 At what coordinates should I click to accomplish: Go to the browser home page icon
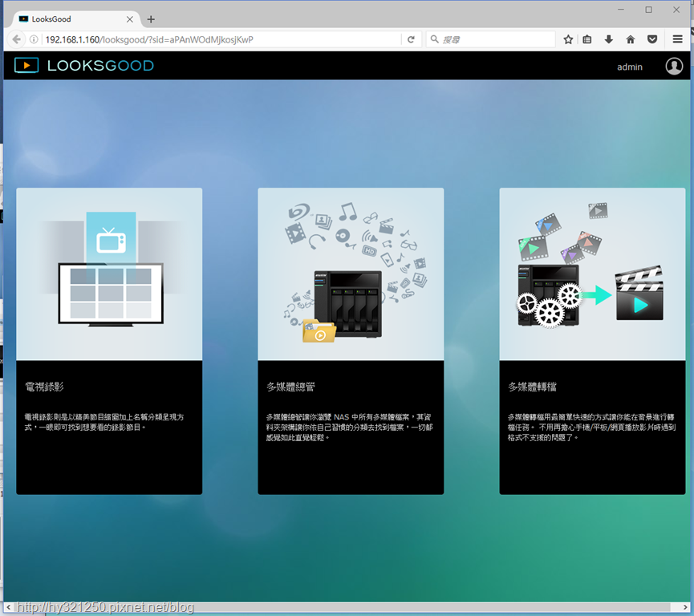tap(631, 39)
